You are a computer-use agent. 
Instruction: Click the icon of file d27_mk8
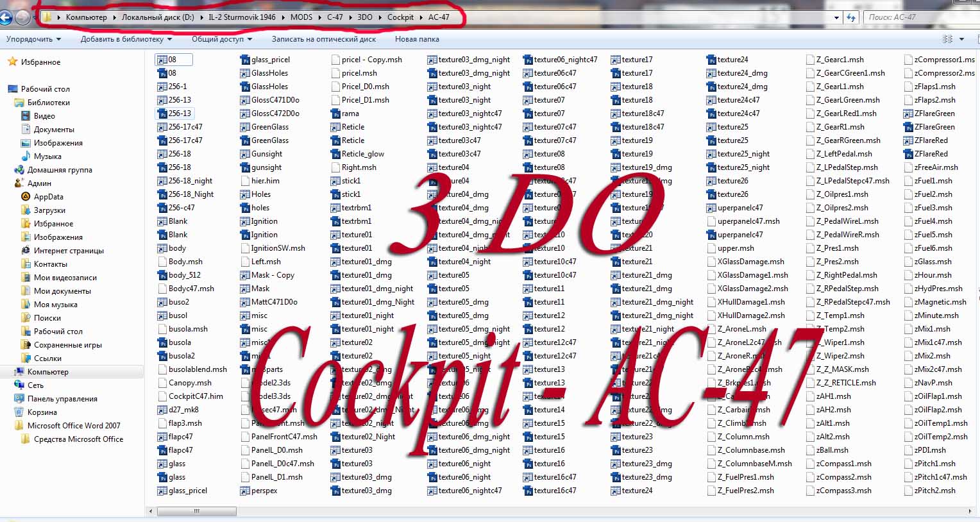coord(162,410)
